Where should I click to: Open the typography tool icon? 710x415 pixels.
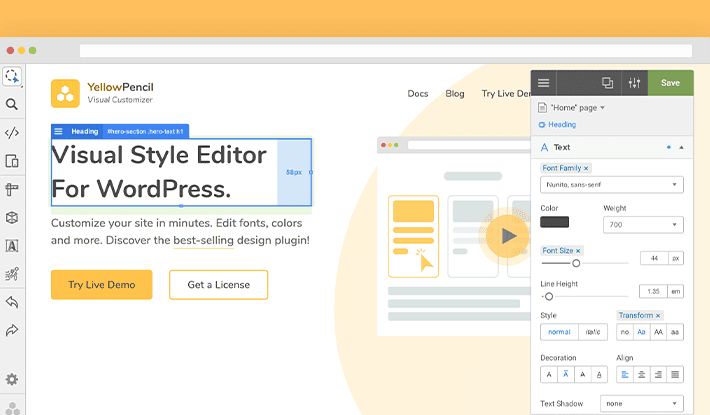pos(12,246)
